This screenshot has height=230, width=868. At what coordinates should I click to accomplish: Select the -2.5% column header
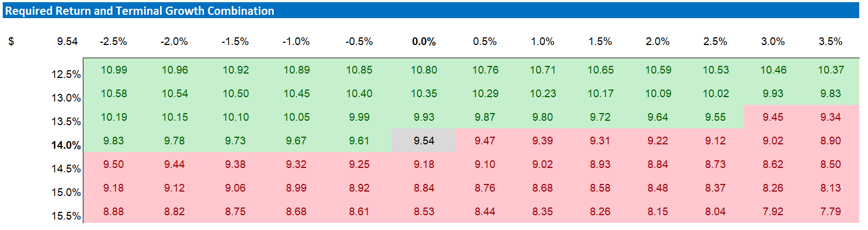coord(114,42)
